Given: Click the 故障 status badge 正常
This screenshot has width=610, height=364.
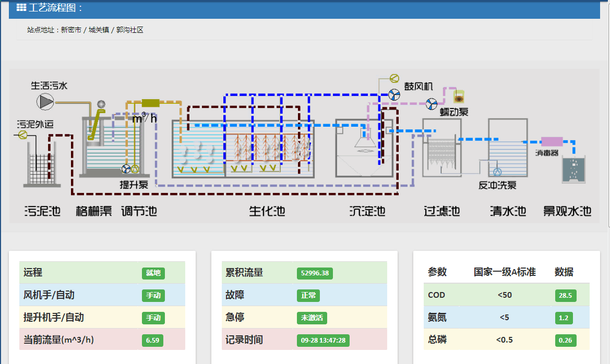Looking at the screenshot, I should point(308,295).
